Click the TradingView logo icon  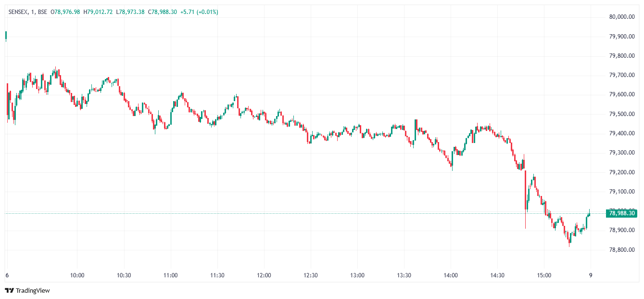pyautogui.click(x=9, y=291)
